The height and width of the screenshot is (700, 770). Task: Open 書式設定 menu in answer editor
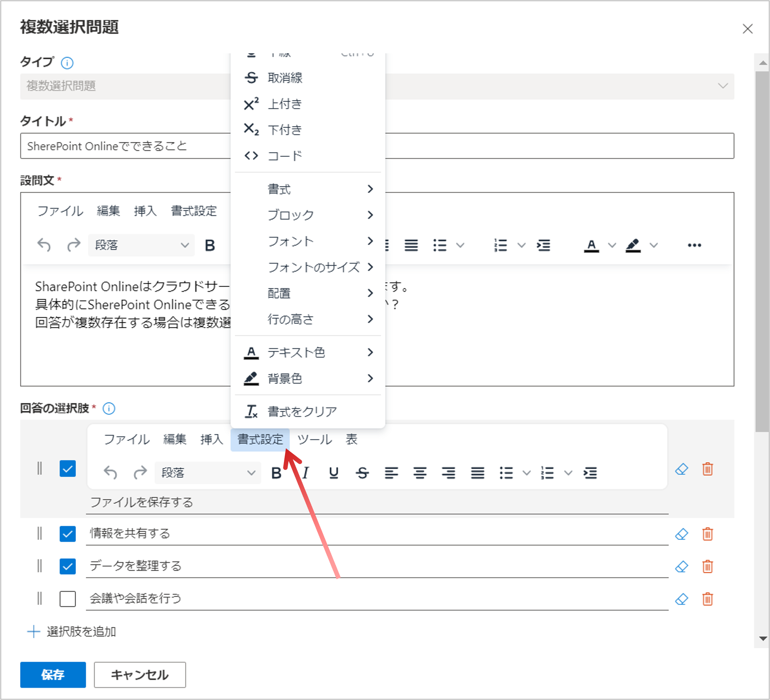pos(260,440)
